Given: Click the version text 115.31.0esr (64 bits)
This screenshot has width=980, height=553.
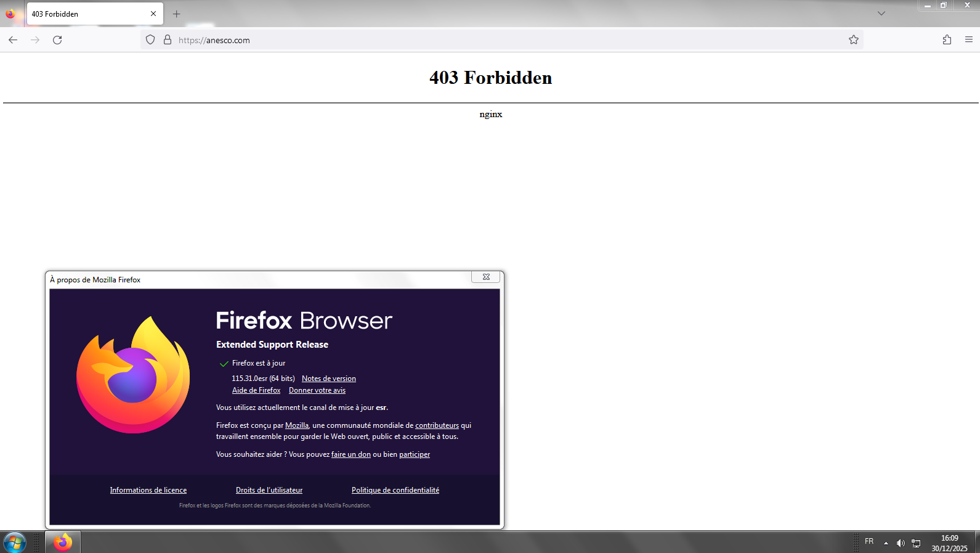Looking at the screenshot, I should (x=263, y=379).
